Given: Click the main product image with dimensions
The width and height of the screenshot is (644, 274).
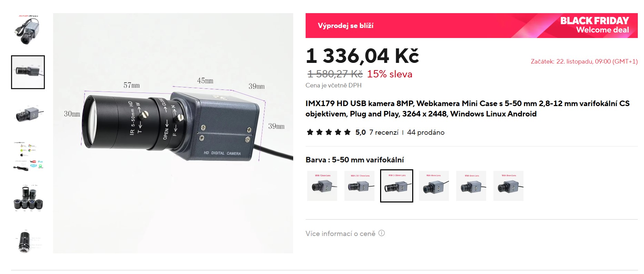Looking at the screenshot, I should coord(173,133).
